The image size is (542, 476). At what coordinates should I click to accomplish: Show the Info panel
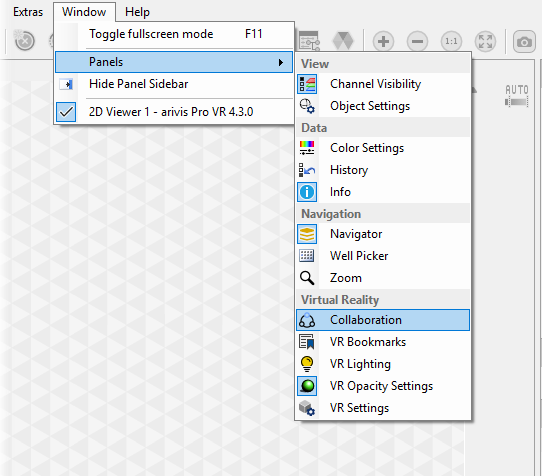(x=383, y=192)
